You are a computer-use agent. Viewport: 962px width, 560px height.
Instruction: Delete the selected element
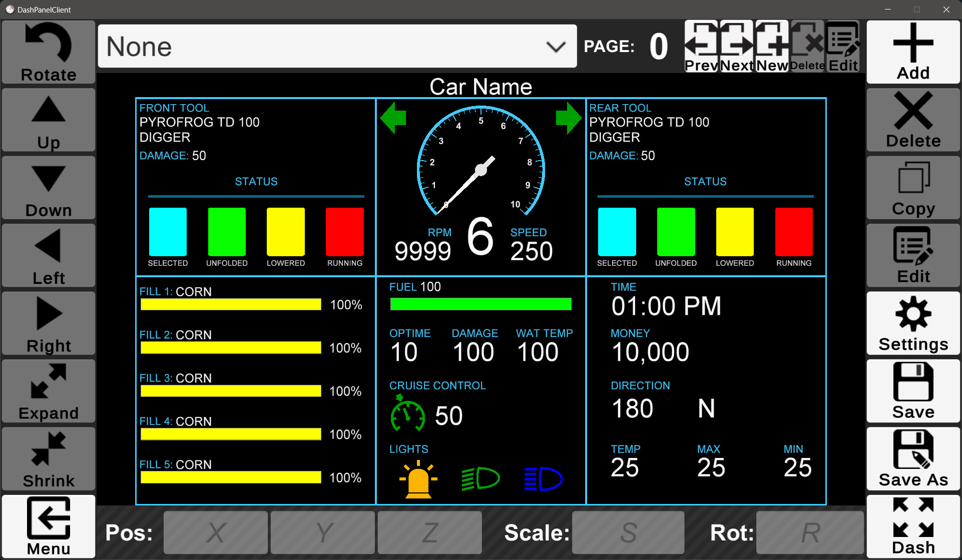(x=913, y=120)
